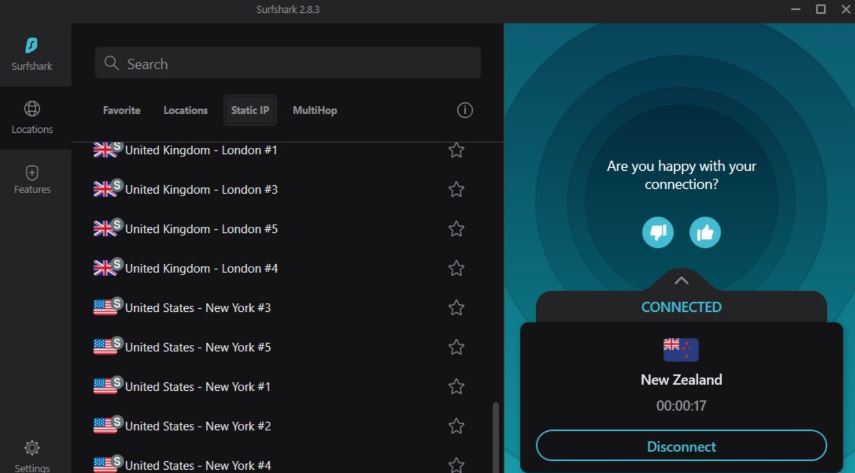
Task: Favorite United Kingdom - London #1 with its star
Action: 456,150
